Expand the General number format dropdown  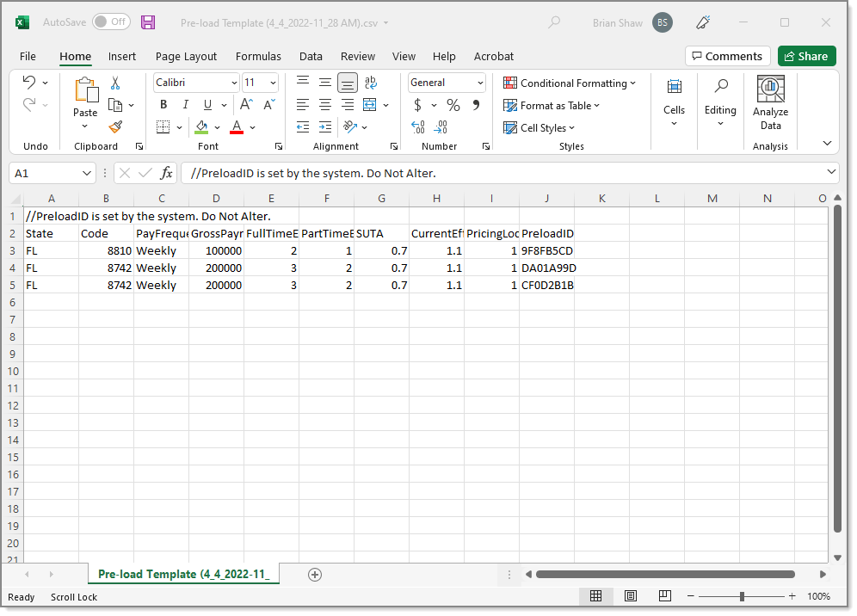click(479, 83)
